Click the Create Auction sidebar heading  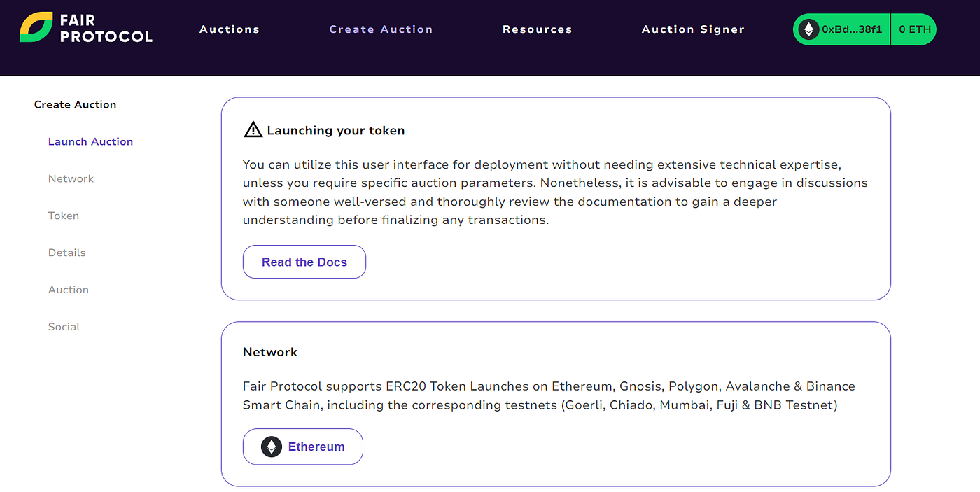tap(75, 104)
